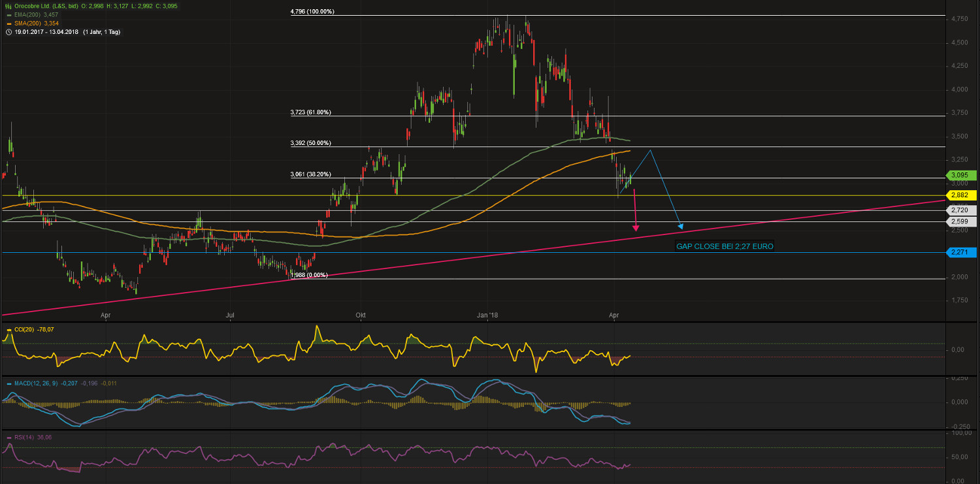Viewport: 980px width, 484px height.
Task: Click the 1,750 price axis label
Action: tap(960, 300)
